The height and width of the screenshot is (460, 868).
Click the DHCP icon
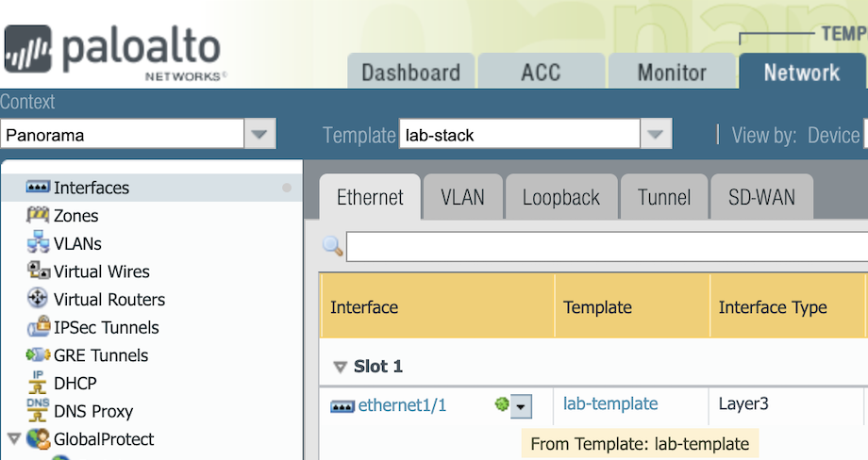coord(38,384)
